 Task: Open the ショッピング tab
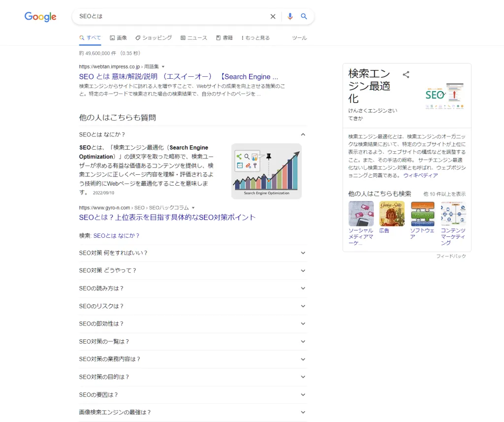(154, 38)
